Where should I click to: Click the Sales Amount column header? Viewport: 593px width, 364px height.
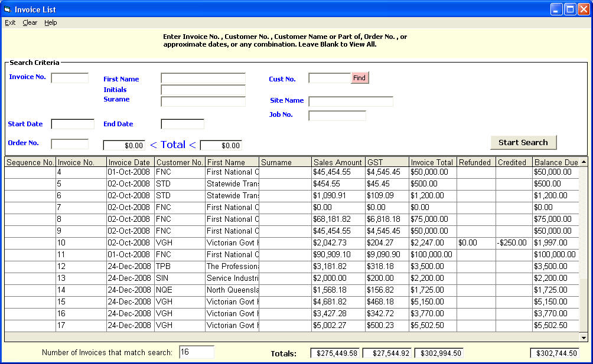tap(338, 162)
